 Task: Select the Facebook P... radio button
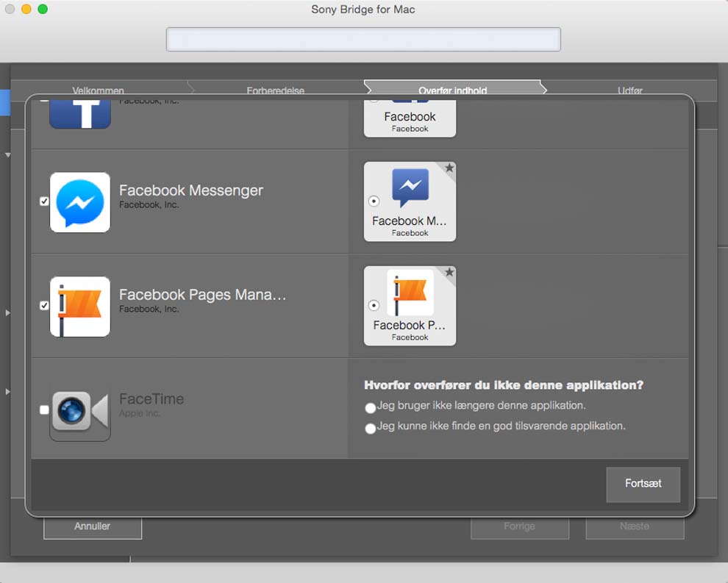click(x=374, y=305)
